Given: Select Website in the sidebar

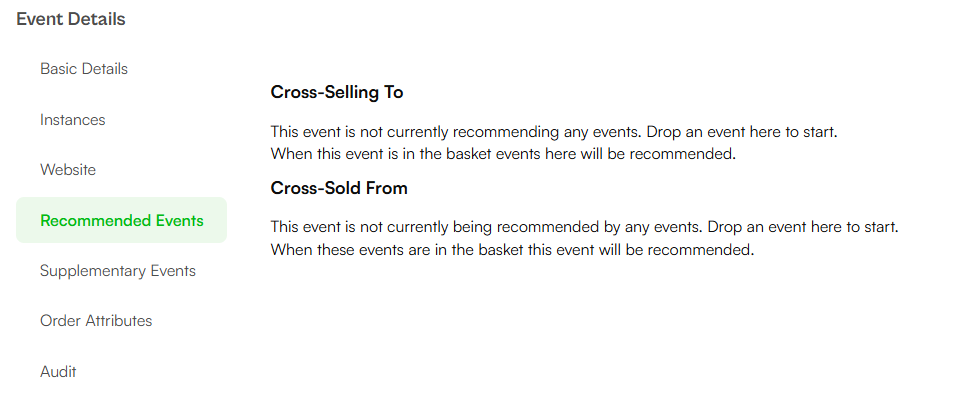Looking at the screenshot, I should point(68,170).
